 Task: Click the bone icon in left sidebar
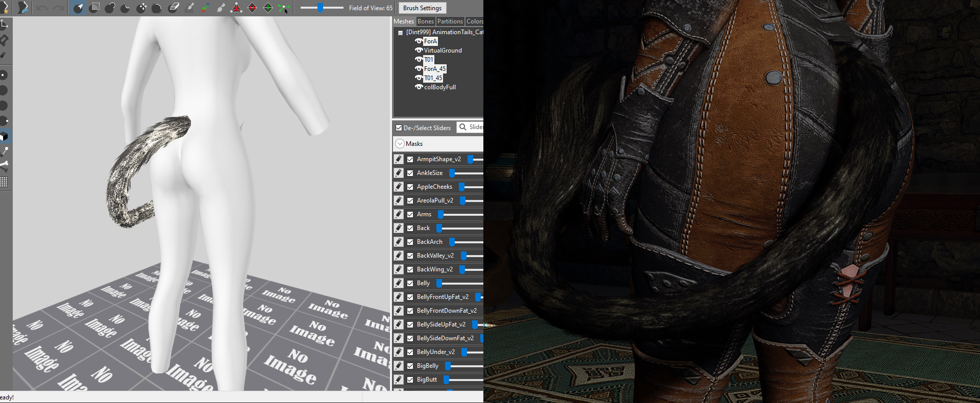click(4, 166)
